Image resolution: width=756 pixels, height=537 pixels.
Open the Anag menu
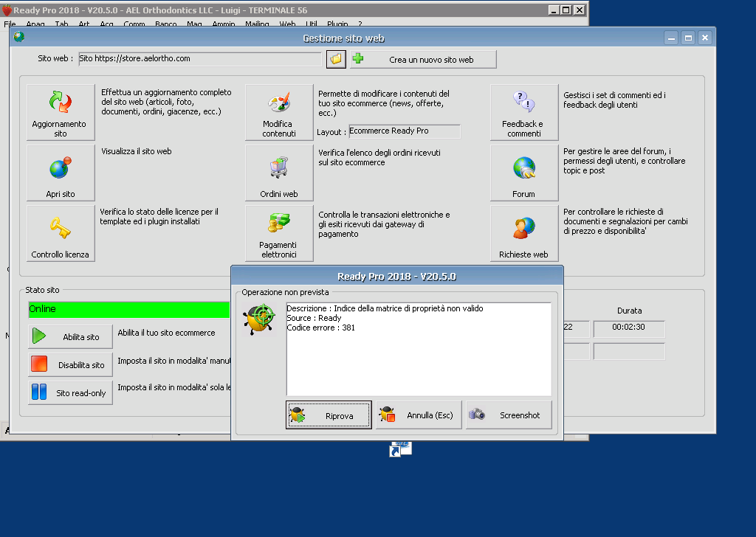tap(35, 24)
